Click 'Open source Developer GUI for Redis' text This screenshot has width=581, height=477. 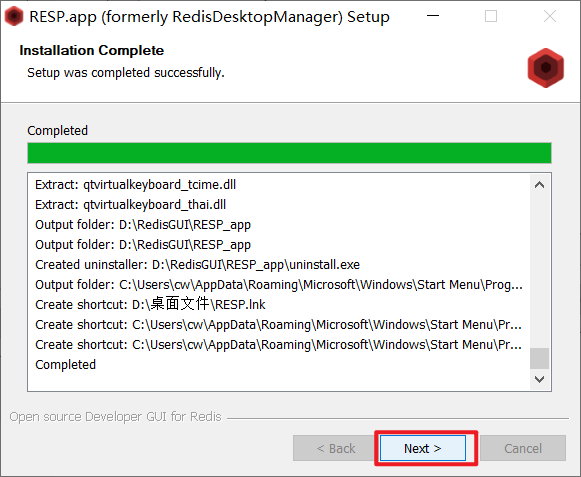click(x=116, y=417)
